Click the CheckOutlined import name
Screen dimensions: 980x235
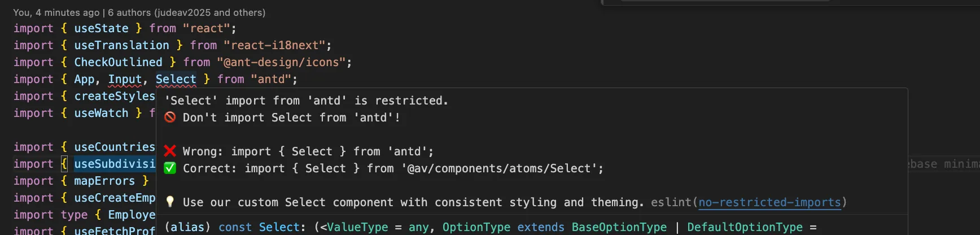[118, 62]
